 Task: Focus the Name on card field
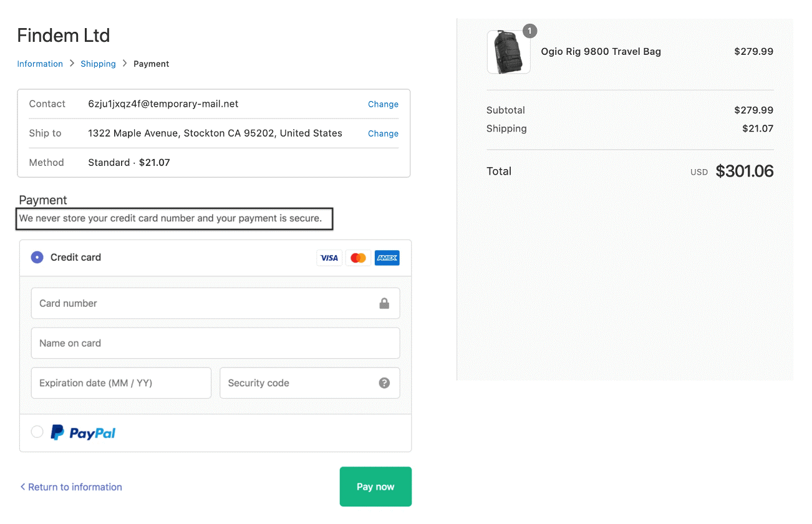215,343
